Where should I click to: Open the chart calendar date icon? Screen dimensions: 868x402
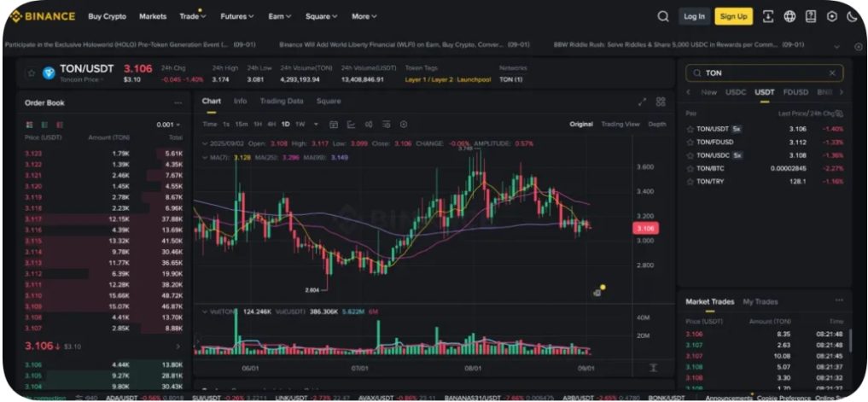pos(333,124)
